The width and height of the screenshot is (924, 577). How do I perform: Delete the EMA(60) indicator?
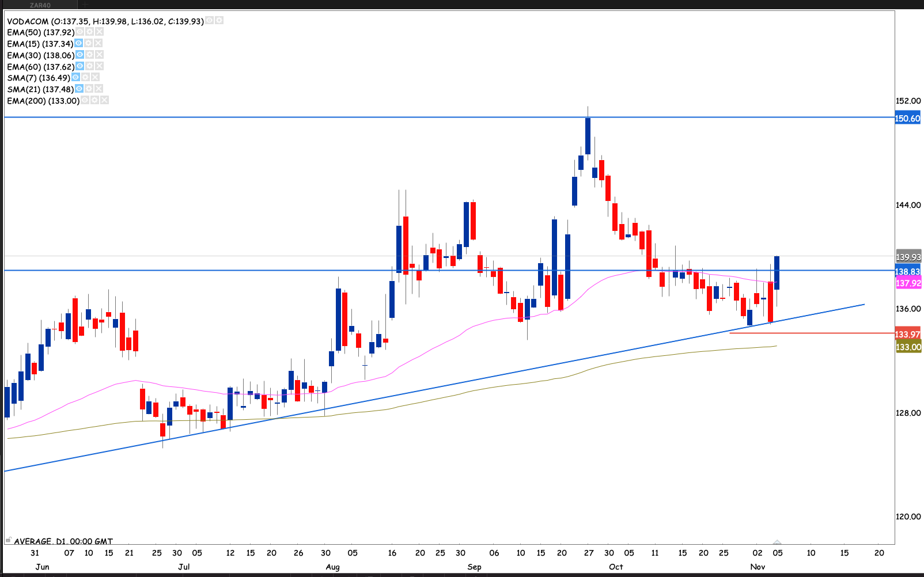coord(99,66)
